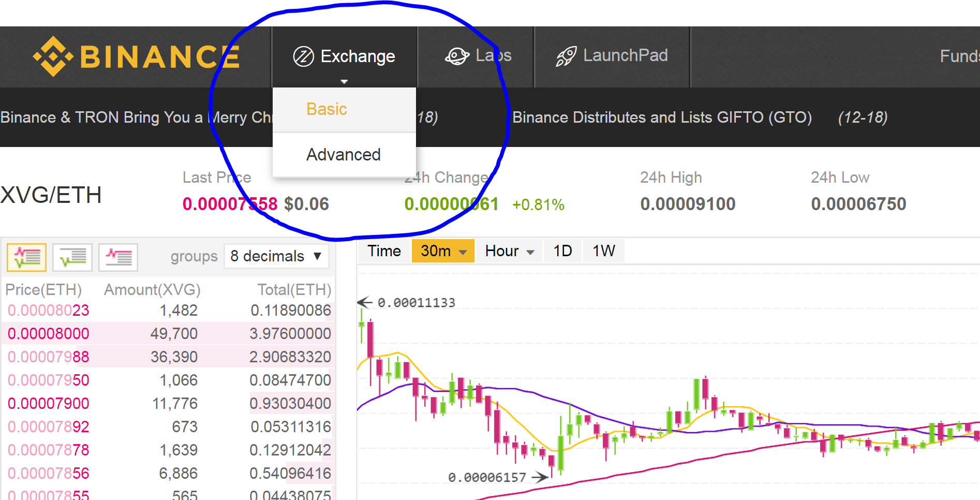Image resolution: width=980 pixels, height=500 pixels.
Task: Open the Binance & TRON Merry Christmas announcement
Action: [136, 117]
